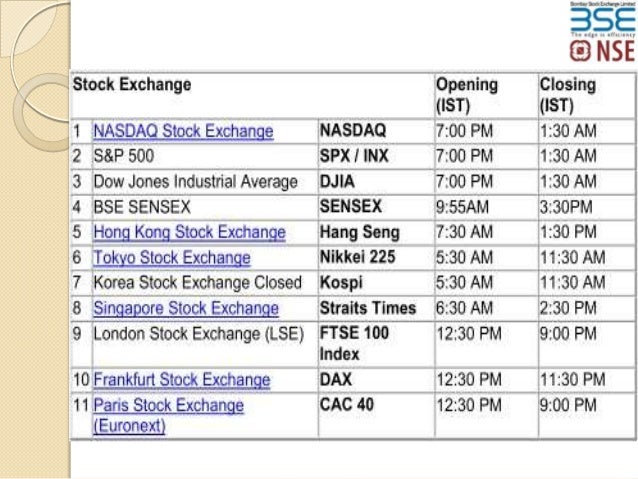
Task: Click the NSE logo icon
Action: tap(602, 52)
